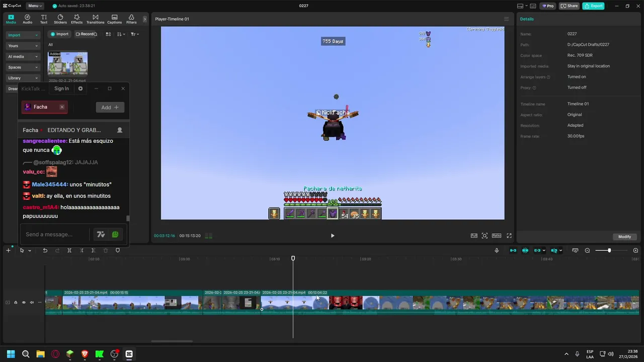
Task: Open the CapCut Menu dropdown
Action: (35, 6)
